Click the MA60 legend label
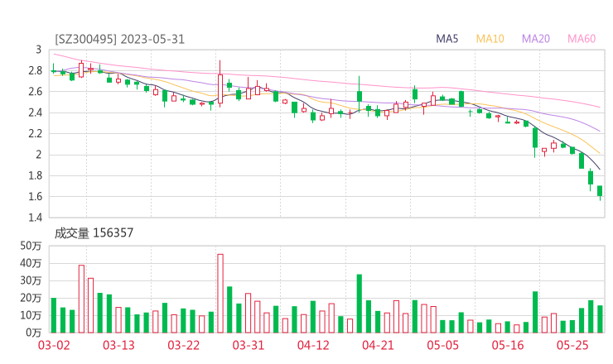 click(582, 39)
